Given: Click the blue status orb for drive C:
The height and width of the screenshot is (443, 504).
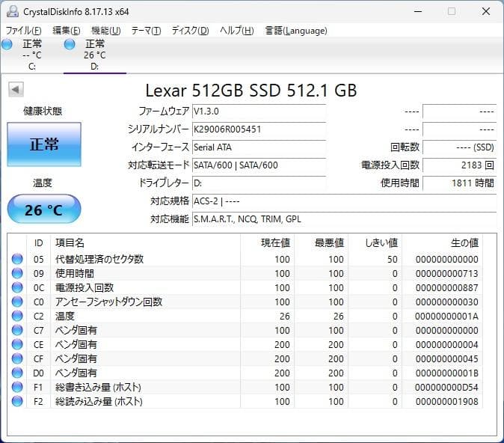Looking at the screenshot, I should pos(7,44).
